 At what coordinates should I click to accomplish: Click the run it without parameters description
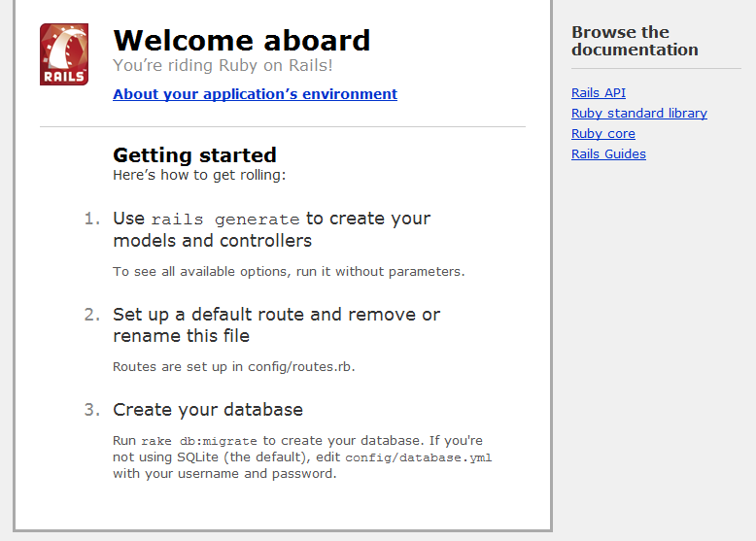(289, 272)
